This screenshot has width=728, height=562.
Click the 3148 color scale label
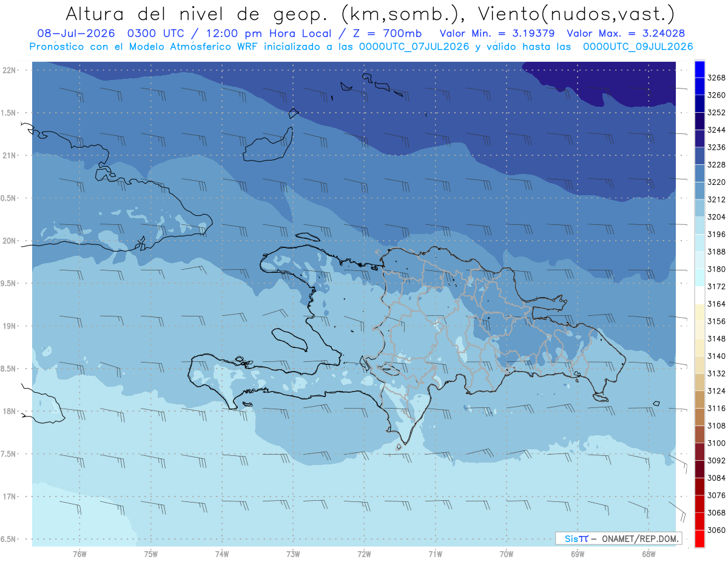tap(716, 339)
